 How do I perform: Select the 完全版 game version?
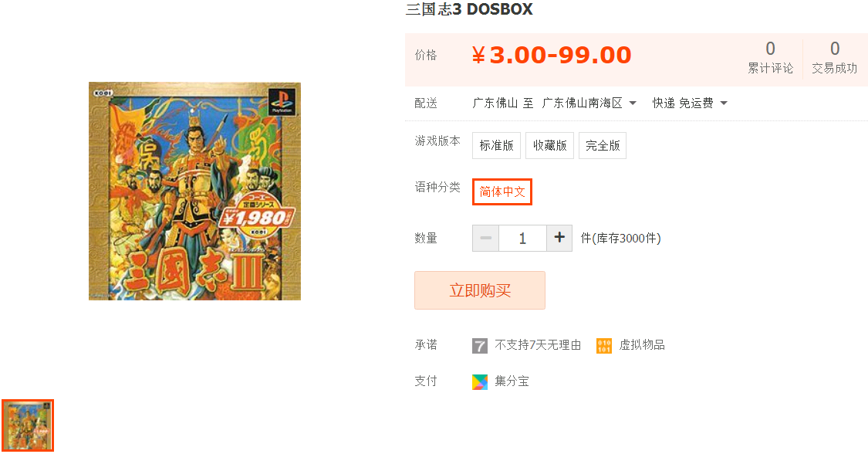point(603,146)
